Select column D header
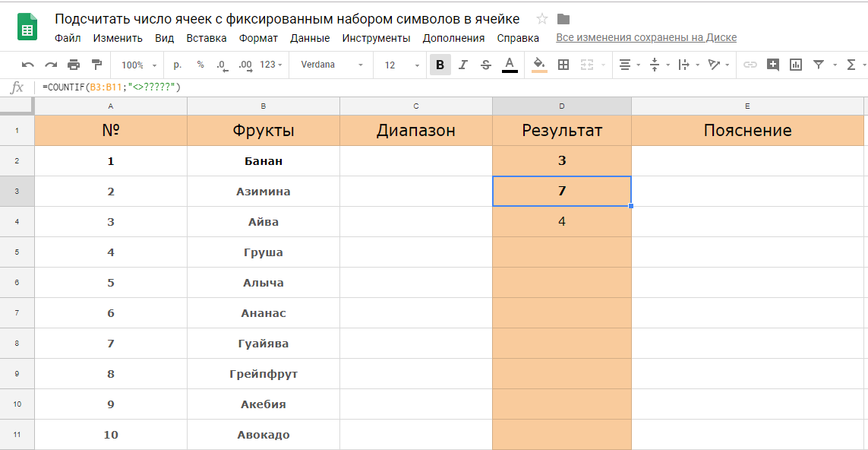Image resolution: width=868 pixels, height=450 pixels. tap(562, 106)
